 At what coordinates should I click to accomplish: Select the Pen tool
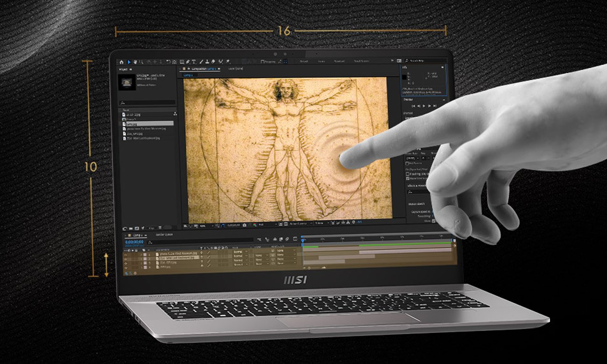point(188,62)
